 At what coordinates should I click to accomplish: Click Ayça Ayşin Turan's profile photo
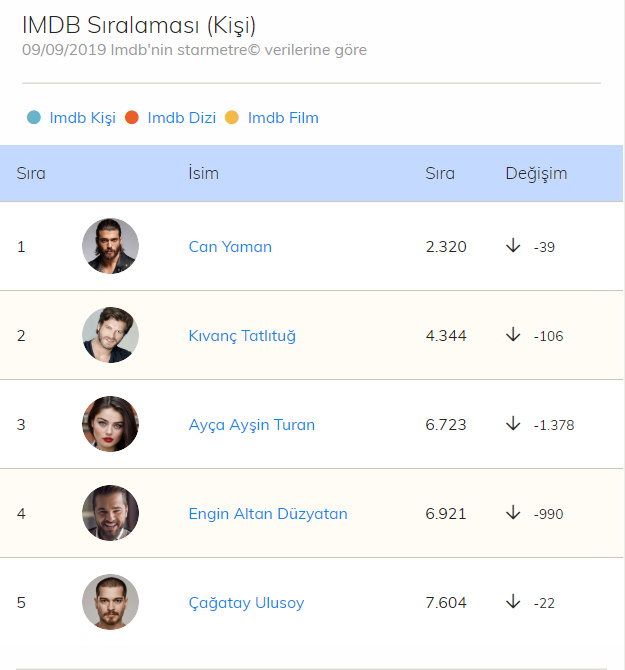[x=110, y=424]
